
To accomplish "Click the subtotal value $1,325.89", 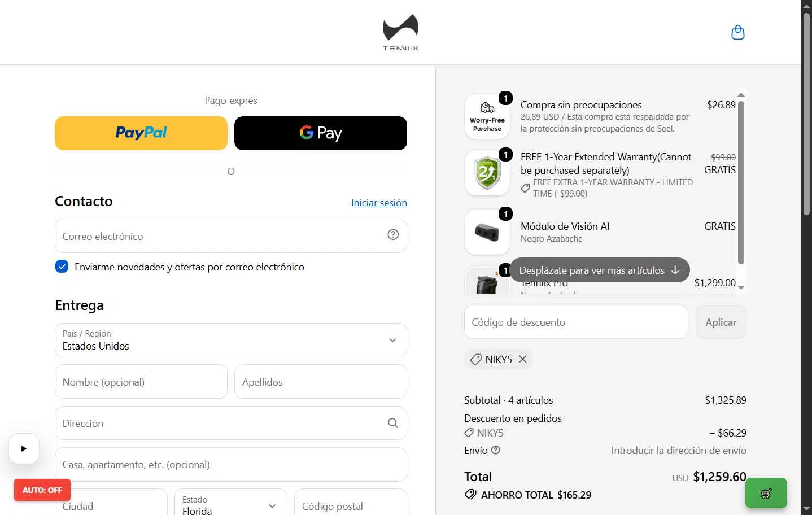I will point(726,400).
